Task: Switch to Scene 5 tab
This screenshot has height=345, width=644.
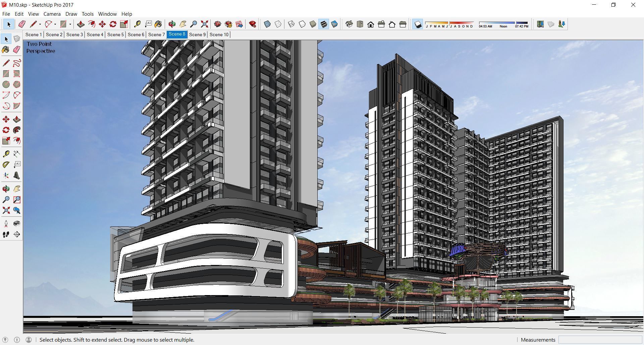Action: pyautogui.click(x=115, y=34)
